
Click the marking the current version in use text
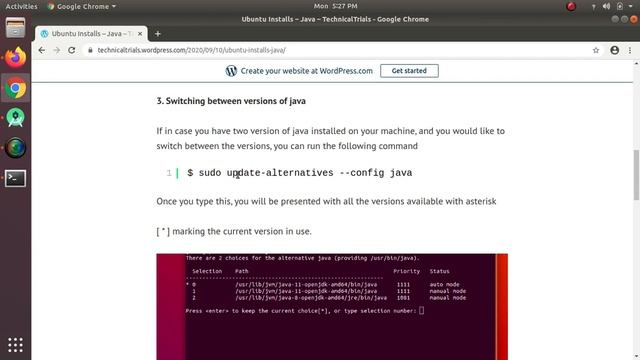(242, 231)
